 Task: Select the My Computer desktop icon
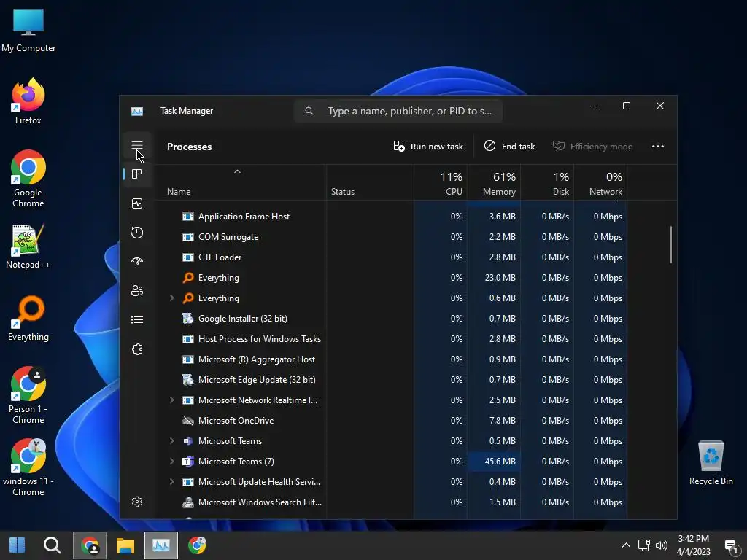pos(28,30)
